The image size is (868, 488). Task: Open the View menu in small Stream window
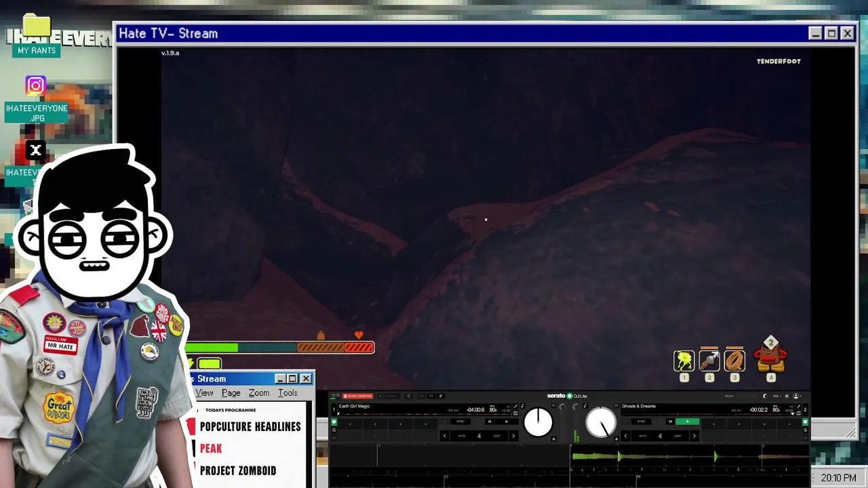point(204,393)
